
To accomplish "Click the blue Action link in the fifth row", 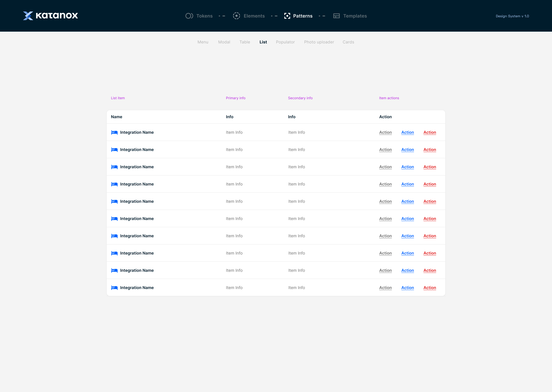I will click(408, 202).
